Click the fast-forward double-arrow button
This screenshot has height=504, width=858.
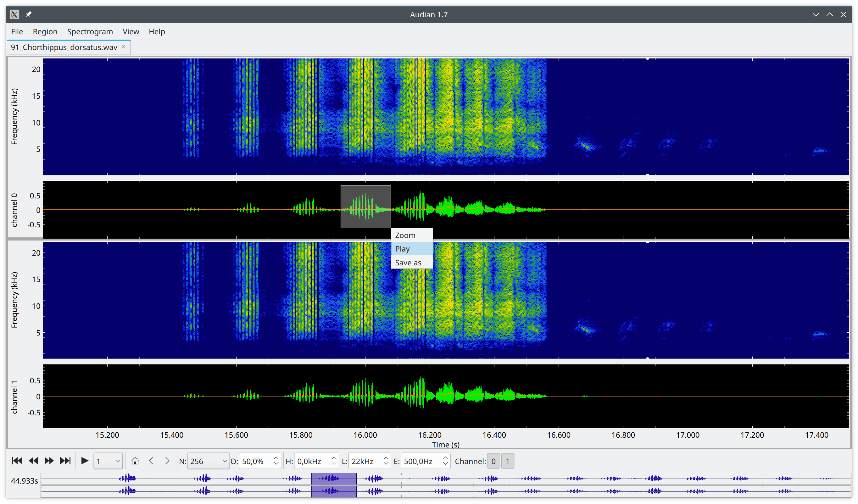49,461
